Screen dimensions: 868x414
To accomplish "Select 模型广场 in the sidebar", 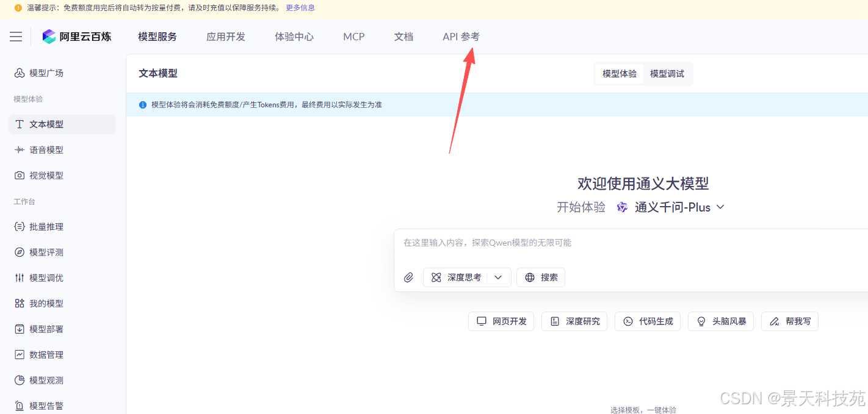I will coord(62,73).
